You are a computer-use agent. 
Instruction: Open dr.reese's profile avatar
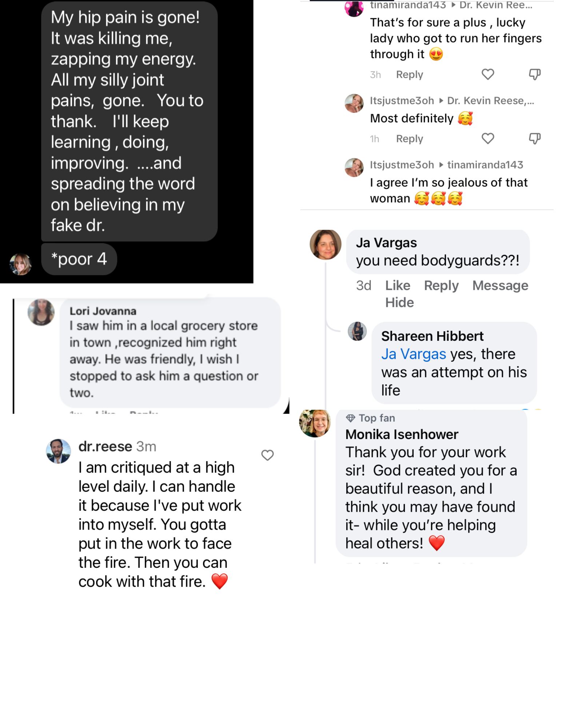[58, 451]
